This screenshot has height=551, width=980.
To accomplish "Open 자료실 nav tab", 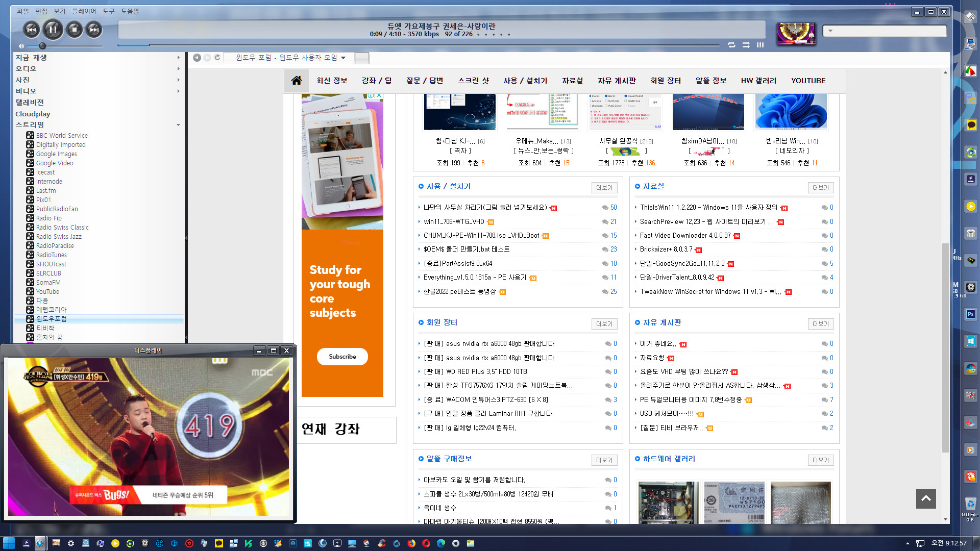I will pyautogui.click(x=572, y=81).
